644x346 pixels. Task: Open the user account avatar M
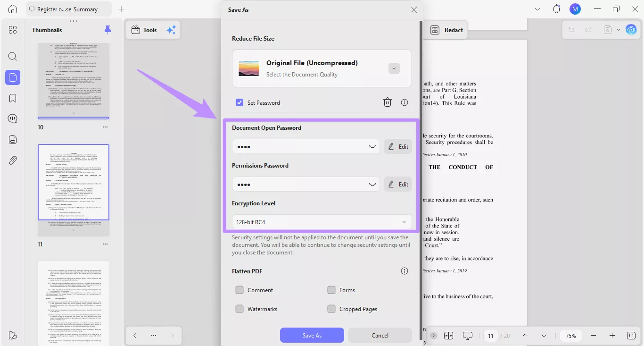pos(575,9)
